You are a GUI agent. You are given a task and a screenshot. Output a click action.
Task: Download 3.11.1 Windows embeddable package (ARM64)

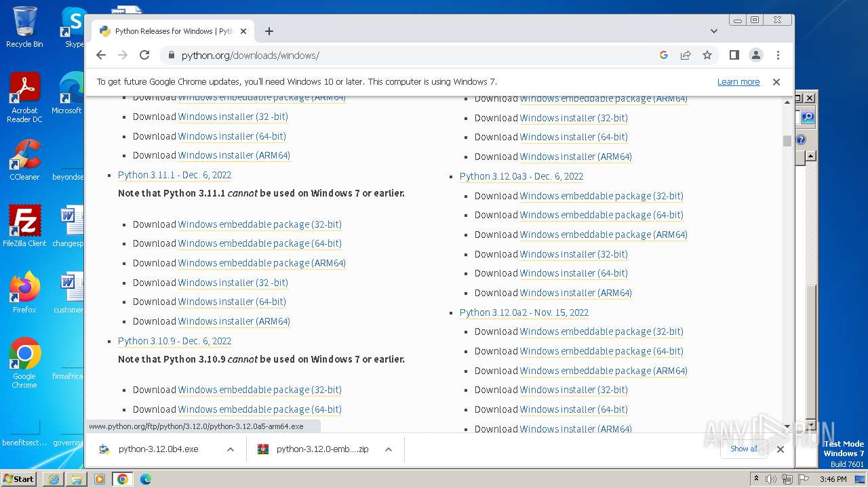pos(262,263)
